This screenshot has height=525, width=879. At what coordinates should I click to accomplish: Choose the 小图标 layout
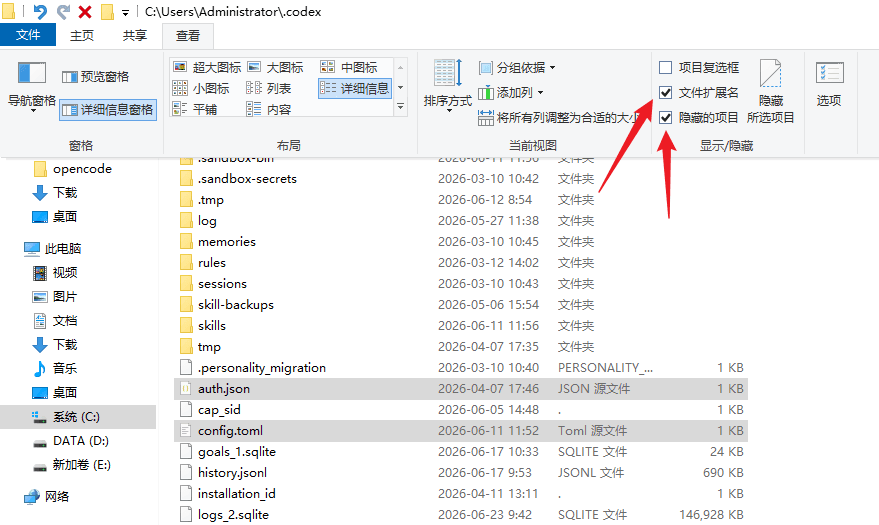[x=201, y=89]
